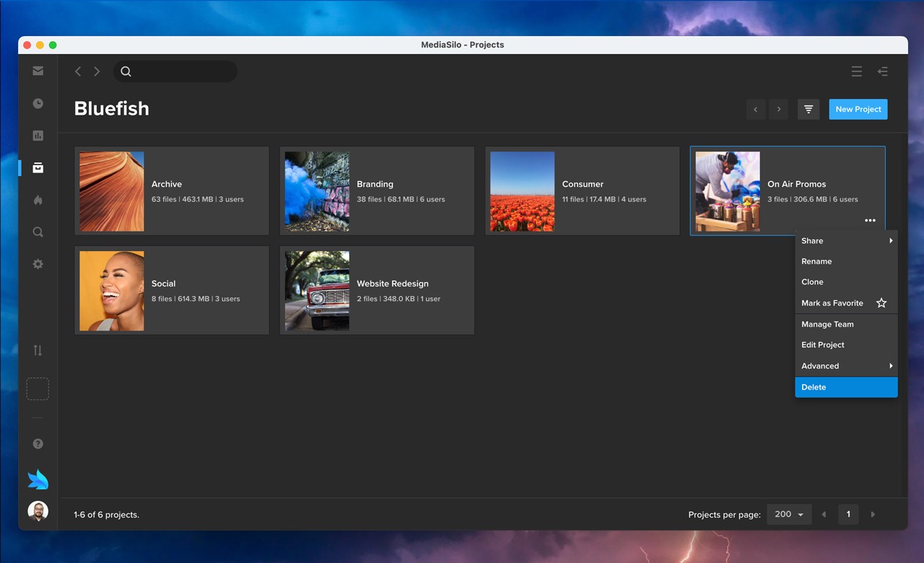Image resolution: width=924 pixels, height=563 pixels.
Task: Open the user profile avatar
Action: tap(38, 511)
